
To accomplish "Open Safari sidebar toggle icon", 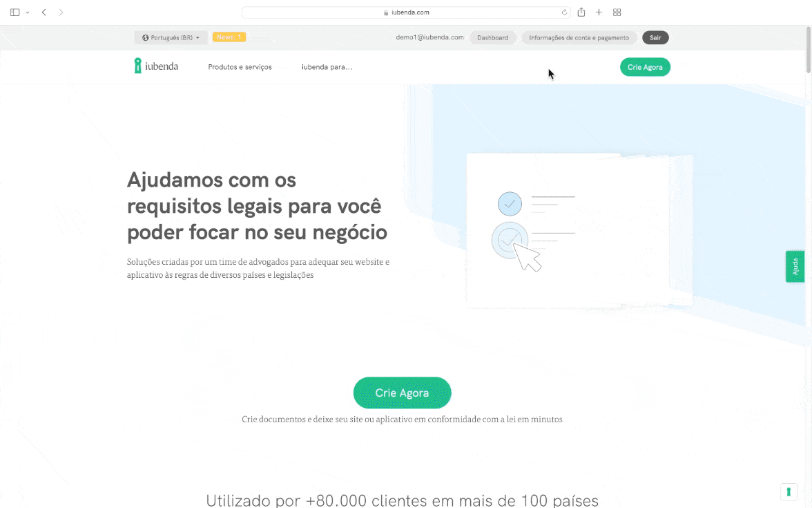I will tap(15, 12).
